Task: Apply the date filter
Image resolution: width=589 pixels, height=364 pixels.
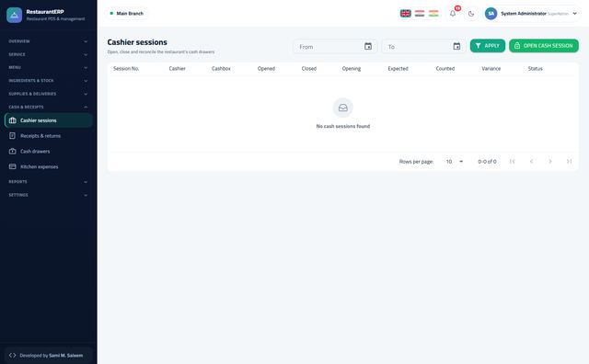Action: pos(488,46)
